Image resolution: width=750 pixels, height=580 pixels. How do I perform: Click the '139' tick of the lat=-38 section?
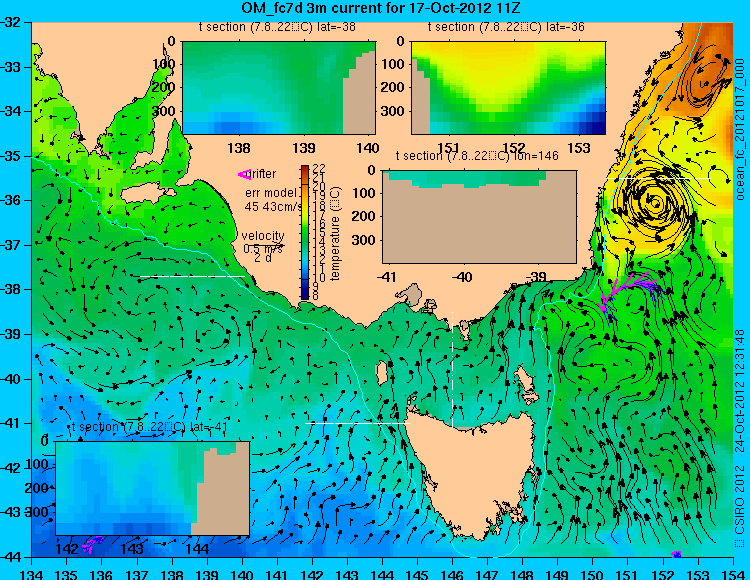point(304,148)
